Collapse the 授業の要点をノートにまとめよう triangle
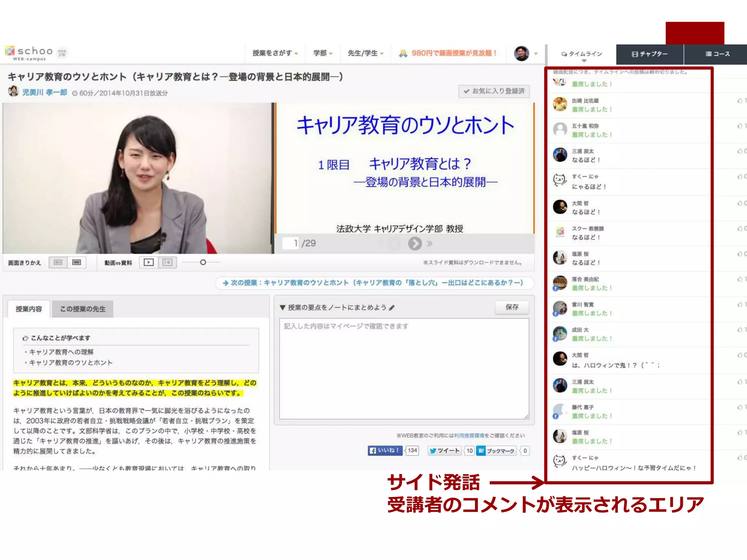Viewport: 747px width, 560px height. (283, 308)
